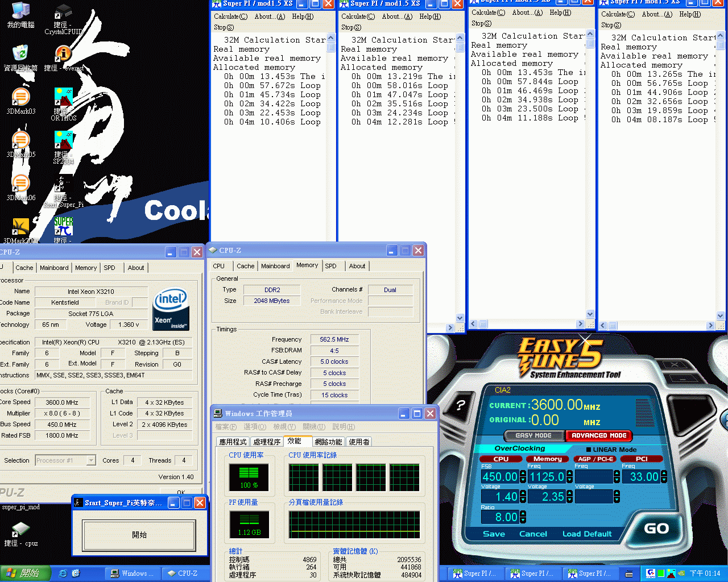Open the Windows Start button
The width and height of the screenshot is (728, 582).
pos(25,573)
